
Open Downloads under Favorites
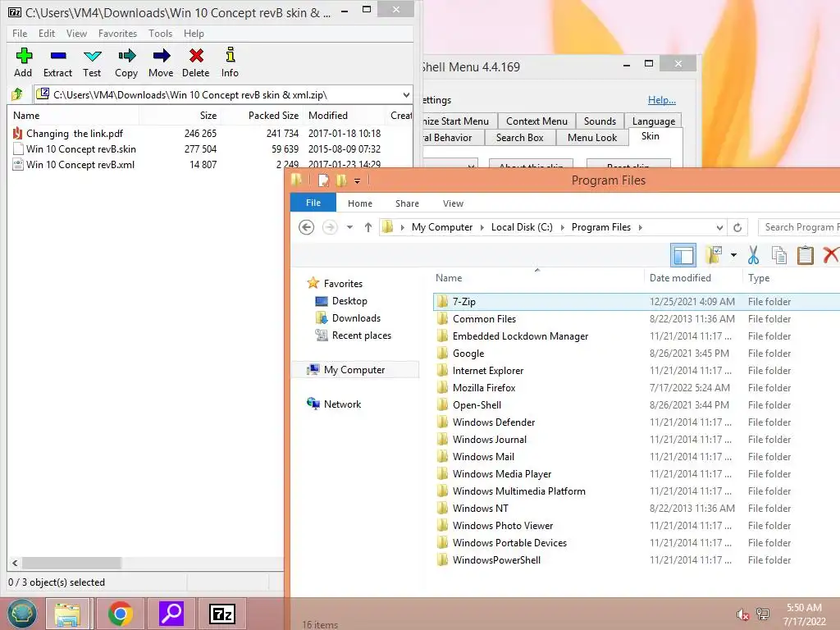(x=356, y=318)
